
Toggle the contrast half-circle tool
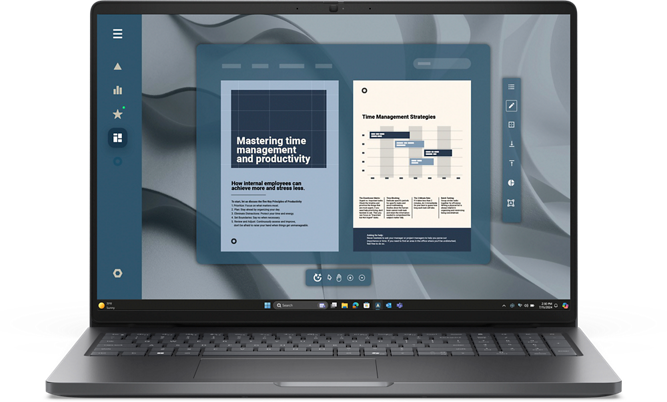[511, 183]
